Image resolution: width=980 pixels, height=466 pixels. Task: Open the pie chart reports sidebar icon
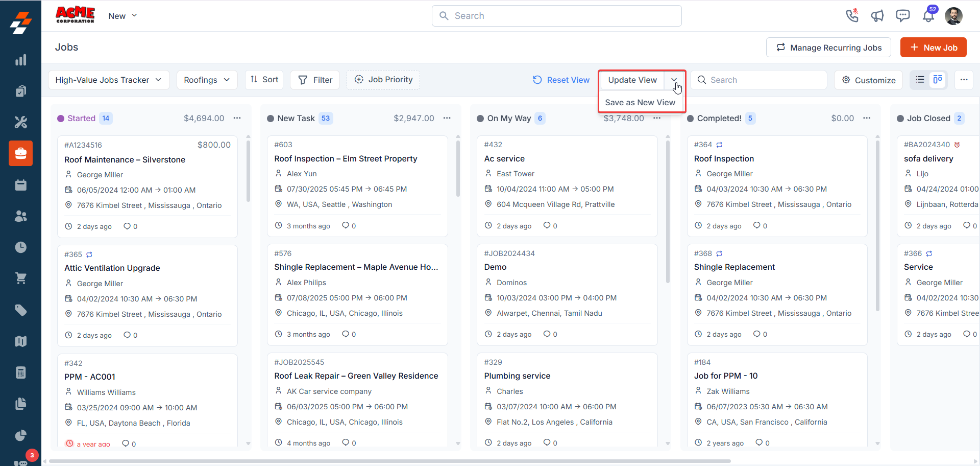click(20, 435)
